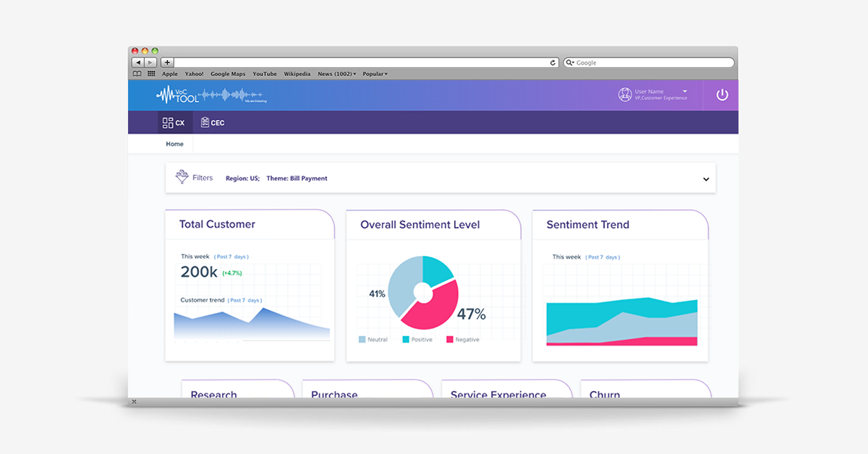868x454 pixels.
Task: Click the Filters funnel icon
Action: (x=182, y=177)
